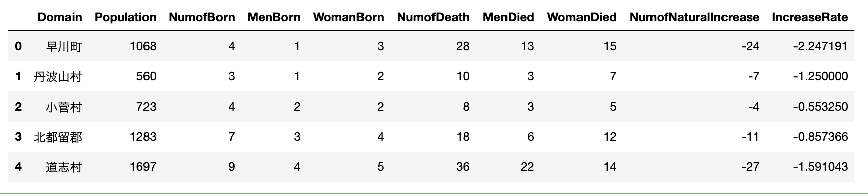Select natural increase value -27
Screen dimensions: 868x196
[x=750, y=167]
